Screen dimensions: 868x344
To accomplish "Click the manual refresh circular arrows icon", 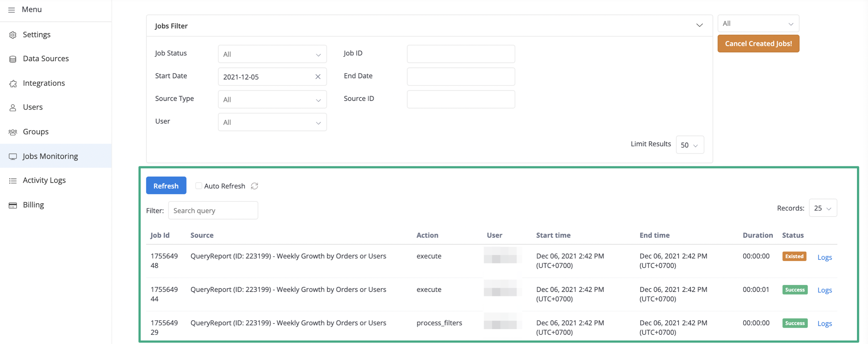I will click(254, 186).
